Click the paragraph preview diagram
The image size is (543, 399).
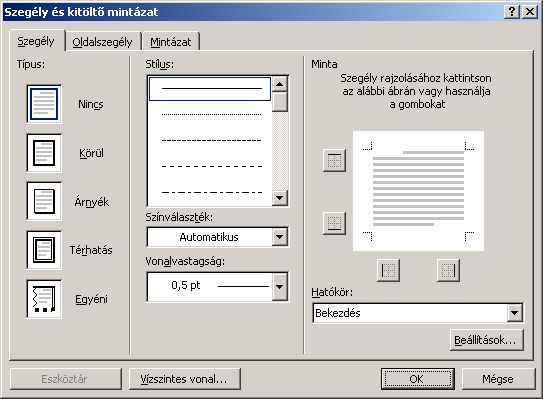coord(418,191)
